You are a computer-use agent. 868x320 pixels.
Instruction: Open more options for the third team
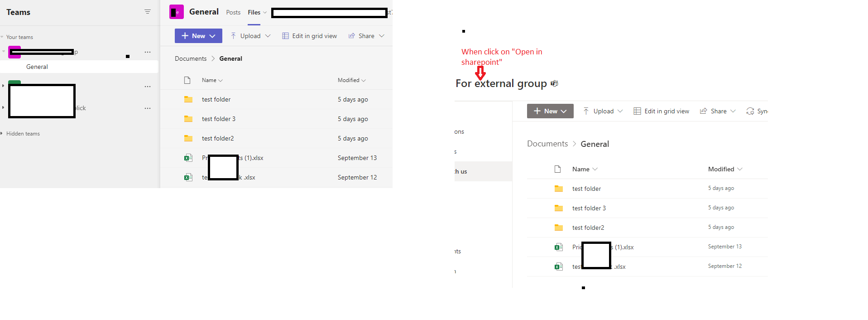tap(147, 108)
